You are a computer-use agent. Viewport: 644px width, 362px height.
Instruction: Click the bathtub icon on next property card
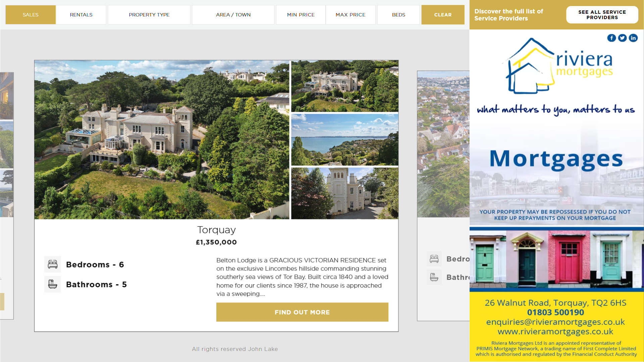434,277
